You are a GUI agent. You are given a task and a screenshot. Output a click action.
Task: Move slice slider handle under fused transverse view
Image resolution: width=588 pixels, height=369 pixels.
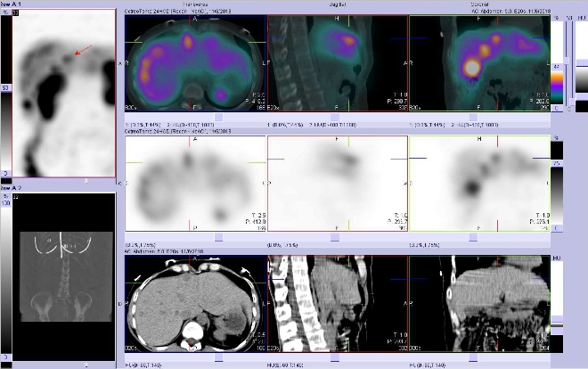click(x=218, y=118)
